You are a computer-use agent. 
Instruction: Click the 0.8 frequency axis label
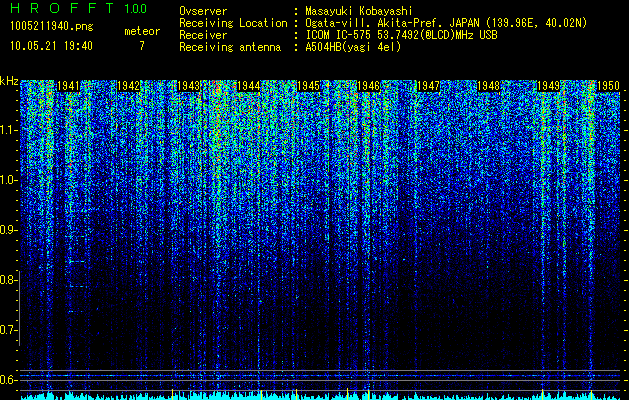[x=8, y=280]
